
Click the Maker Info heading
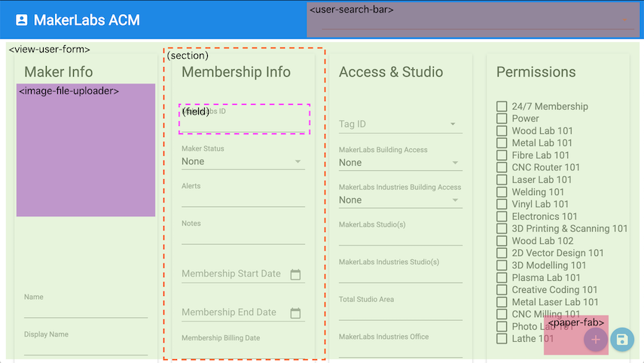(59, 72)
